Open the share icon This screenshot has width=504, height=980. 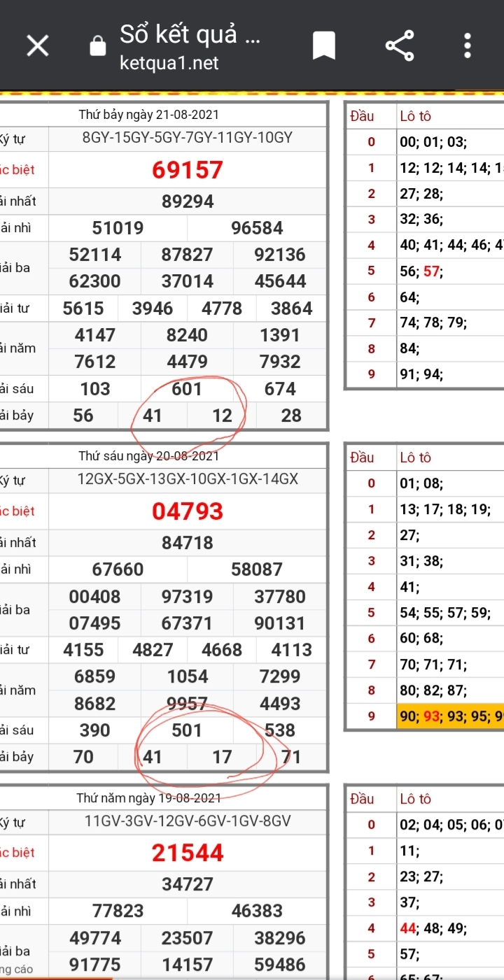tap(400, 46)
